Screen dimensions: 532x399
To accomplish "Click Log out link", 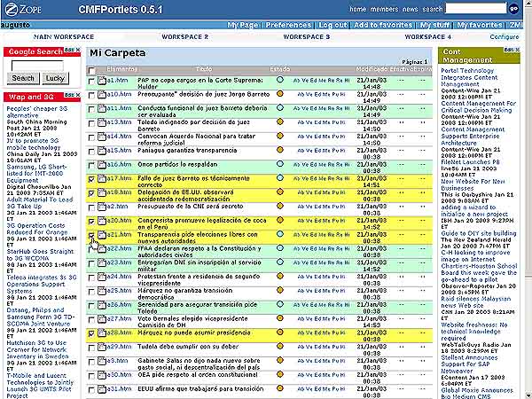I will 332,25.
